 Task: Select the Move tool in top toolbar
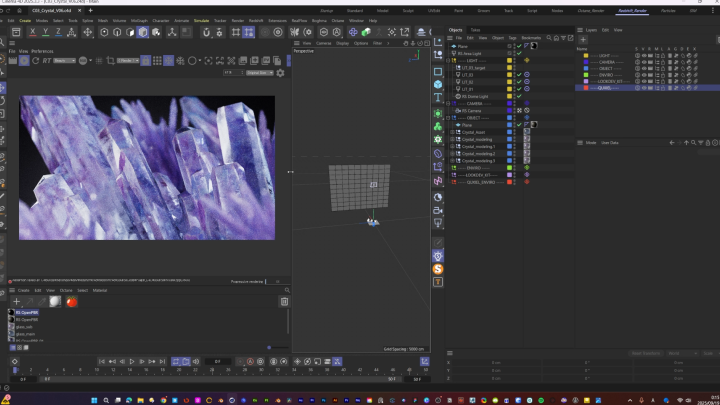(x=88, y=32)
